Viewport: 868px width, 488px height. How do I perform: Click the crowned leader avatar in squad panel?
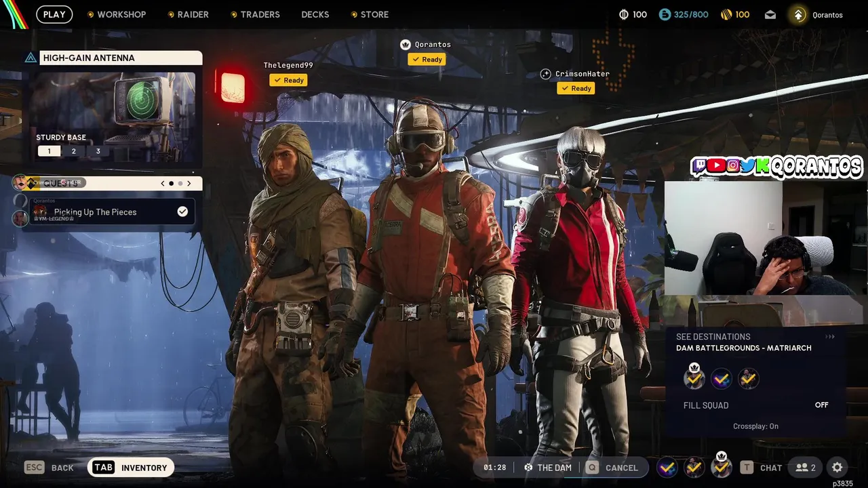pos(694,378)
